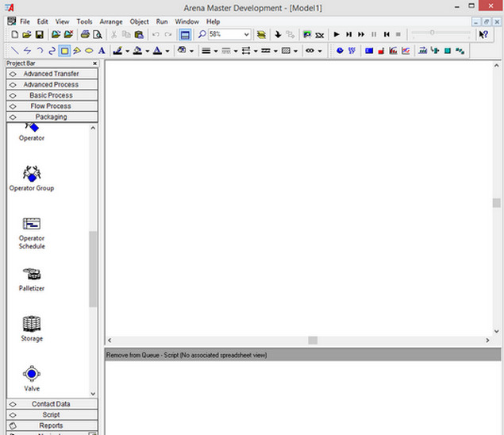Click the zoom magnifier icon
Screen dimensions: 504x435
pyautogui.click(x=202, y=34)
